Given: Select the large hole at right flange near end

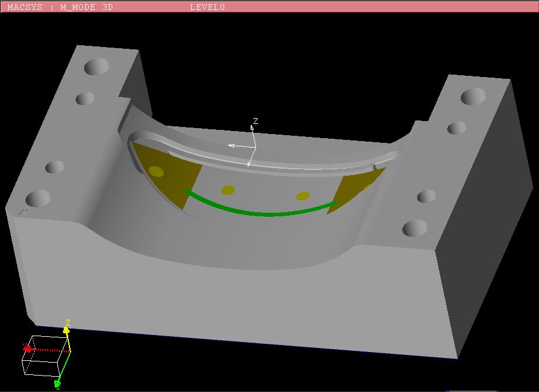Looking at the screenshot, I should [415, 228].
